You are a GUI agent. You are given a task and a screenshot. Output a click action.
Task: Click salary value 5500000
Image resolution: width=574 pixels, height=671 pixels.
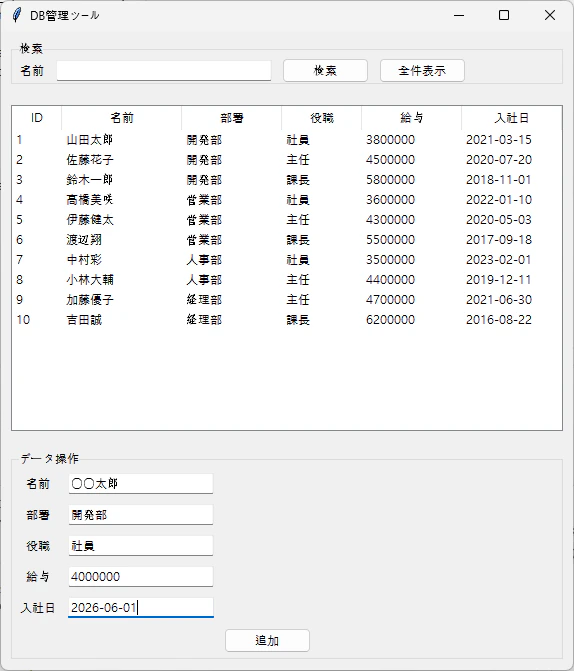coord(390,240)
